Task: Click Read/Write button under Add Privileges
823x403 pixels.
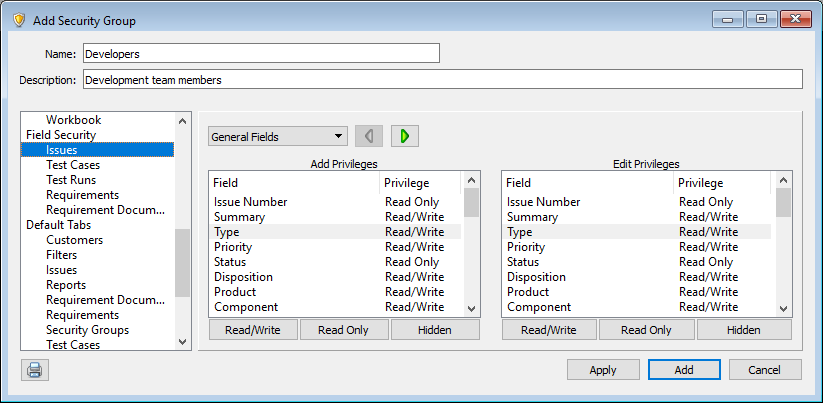Action: pyautogui.click(x=253, y=330)
